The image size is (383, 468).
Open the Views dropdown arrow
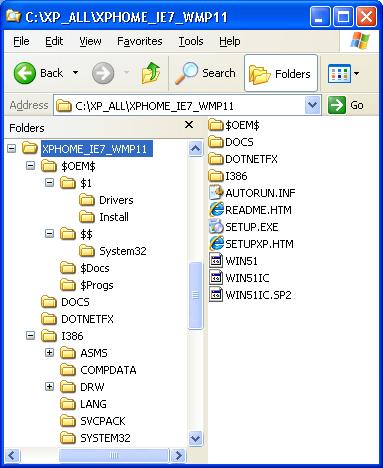tap(356, 73)
